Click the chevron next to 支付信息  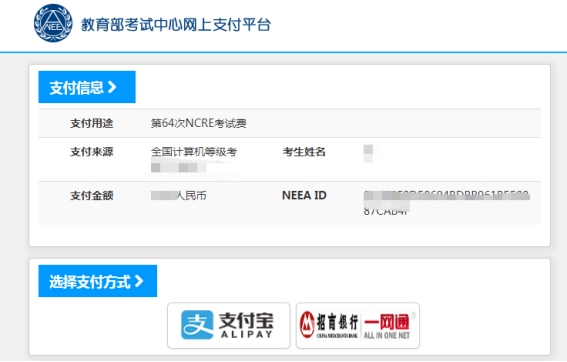point(112,87)
